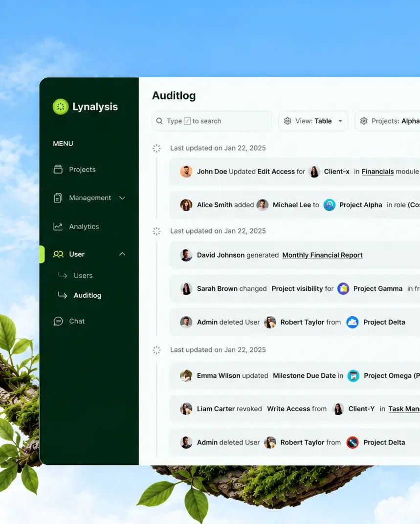Expand the Management menu chevron
The image size is (420, 524).
coord(122,198)
